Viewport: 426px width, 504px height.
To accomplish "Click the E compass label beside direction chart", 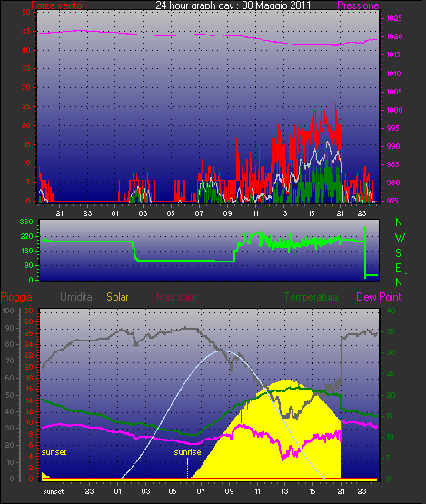I will coord(398,268).
